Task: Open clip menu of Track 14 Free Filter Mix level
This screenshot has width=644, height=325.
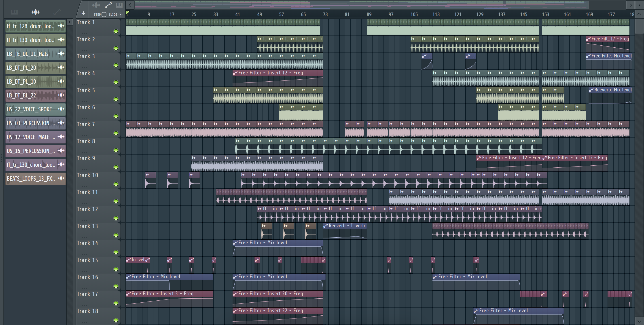Action: click(235, 243)
